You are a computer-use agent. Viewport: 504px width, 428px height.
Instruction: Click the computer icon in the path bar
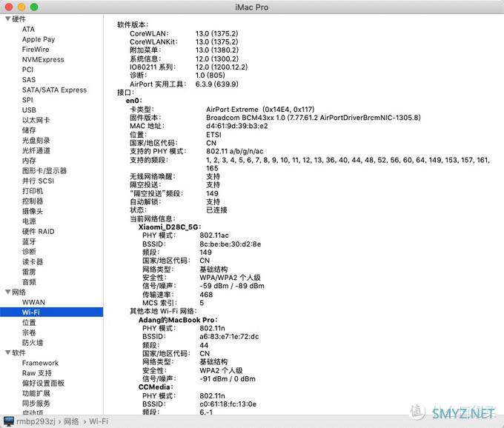pyautogui.click(x=9, y=421)
